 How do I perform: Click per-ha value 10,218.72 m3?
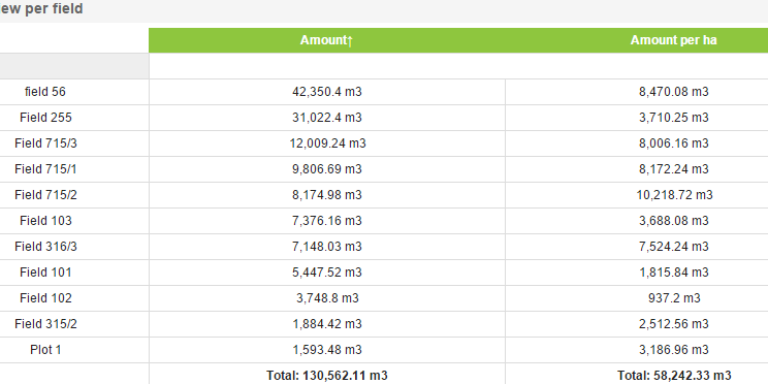click(674, 195)
